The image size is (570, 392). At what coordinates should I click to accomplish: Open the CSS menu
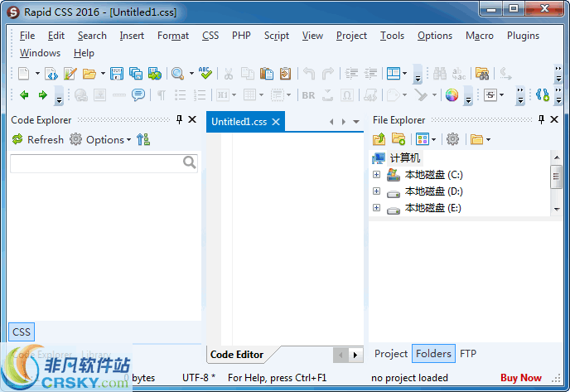tap(210, 36)
